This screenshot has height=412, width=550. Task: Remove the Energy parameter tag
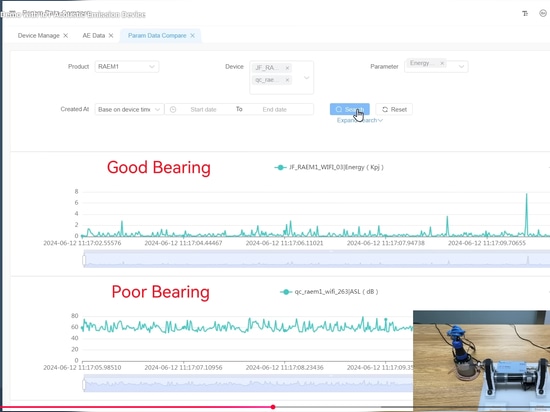442,63
